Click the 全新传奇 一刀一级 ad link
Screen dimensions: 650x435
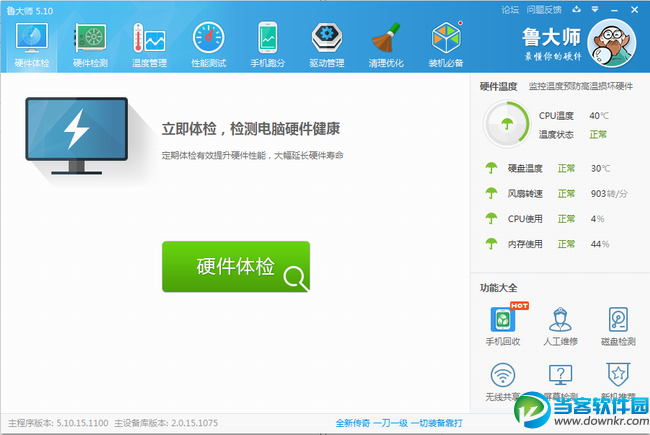pos(399,423)
